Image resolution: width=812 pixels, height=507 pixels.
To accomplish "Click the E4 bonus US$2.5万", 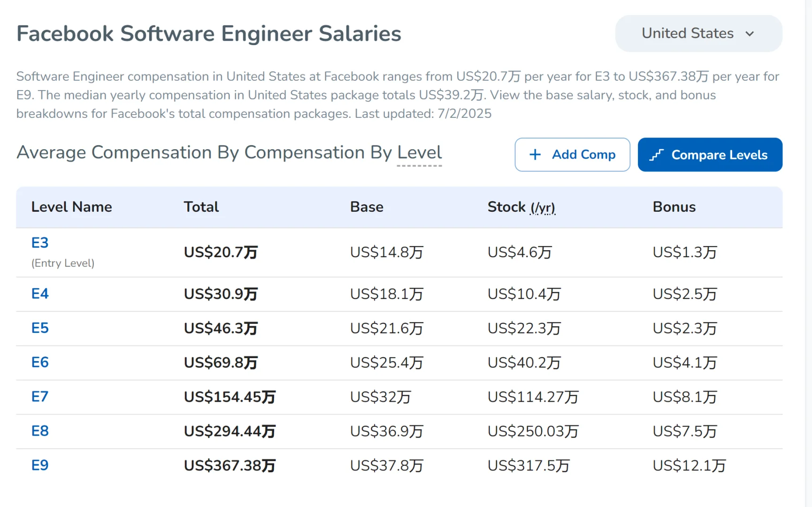I will click(x=685, y=294).
